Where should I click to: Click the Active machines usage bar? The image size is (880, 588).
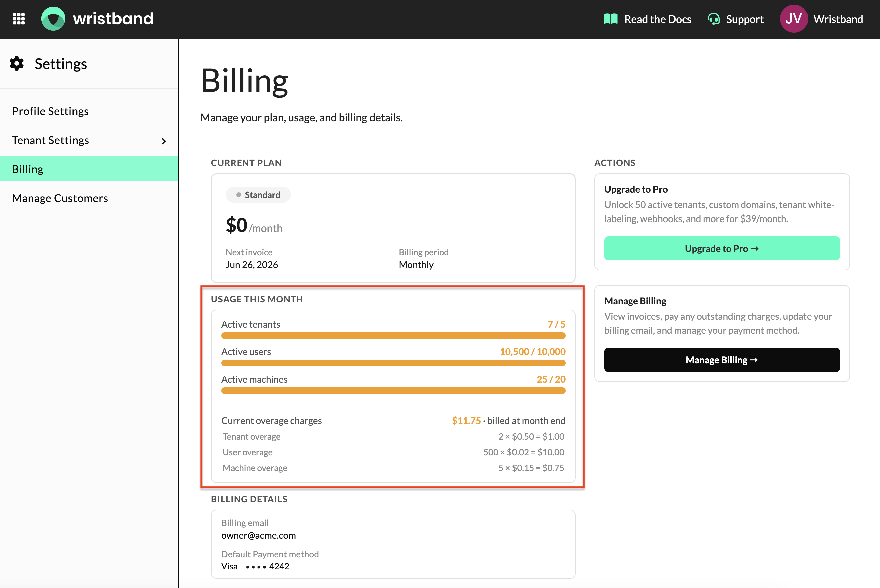click(x=393, y=391)
